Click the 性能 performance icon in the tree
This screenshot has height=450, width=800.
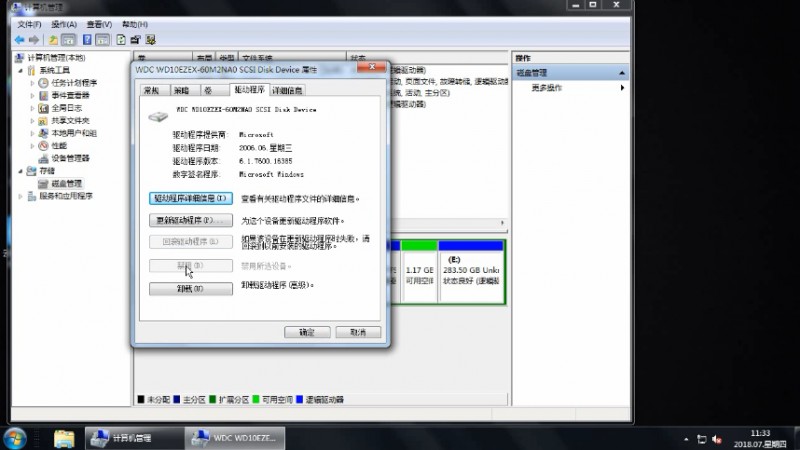[x=43, y=146]
